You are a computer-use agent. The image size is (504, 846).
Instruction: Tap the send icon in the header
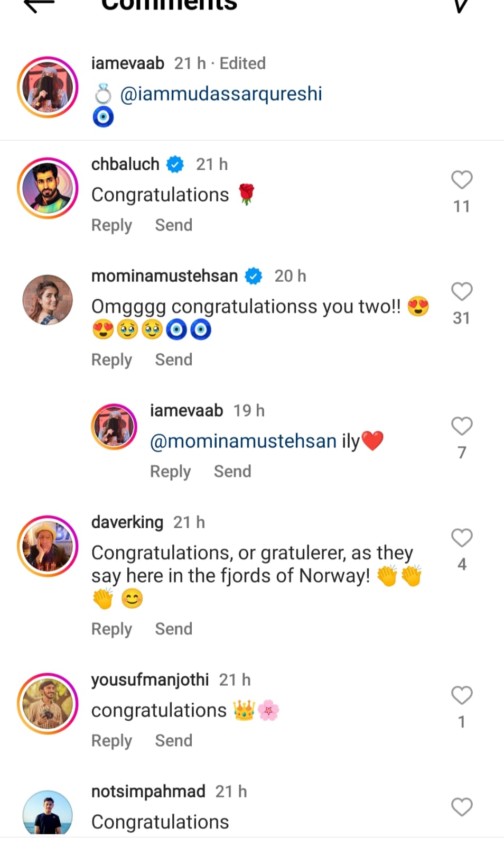(461, 5)
